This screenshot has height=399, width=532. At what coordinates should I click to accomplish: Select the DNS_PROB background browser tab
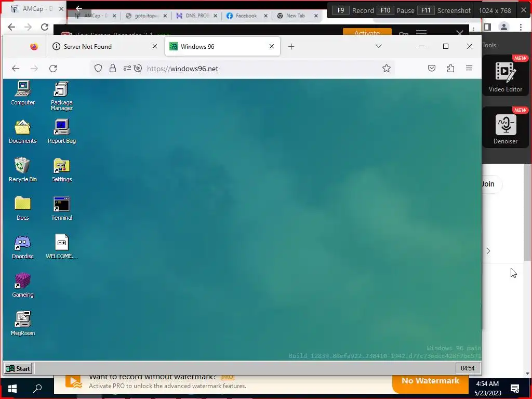coord(197,16)
